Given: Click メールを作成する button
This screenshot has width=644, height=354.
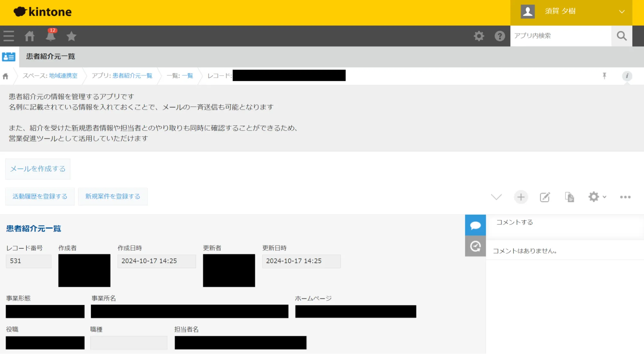Looking at the screenshot, I should pyautogui.click(x=38, y=169).
